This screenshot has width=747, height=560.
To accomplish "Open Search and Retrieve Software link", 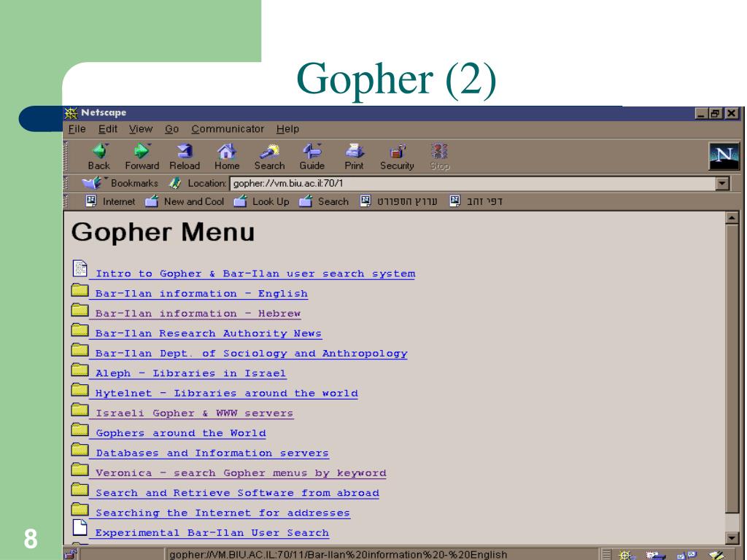I will click(x=237, y=494).
